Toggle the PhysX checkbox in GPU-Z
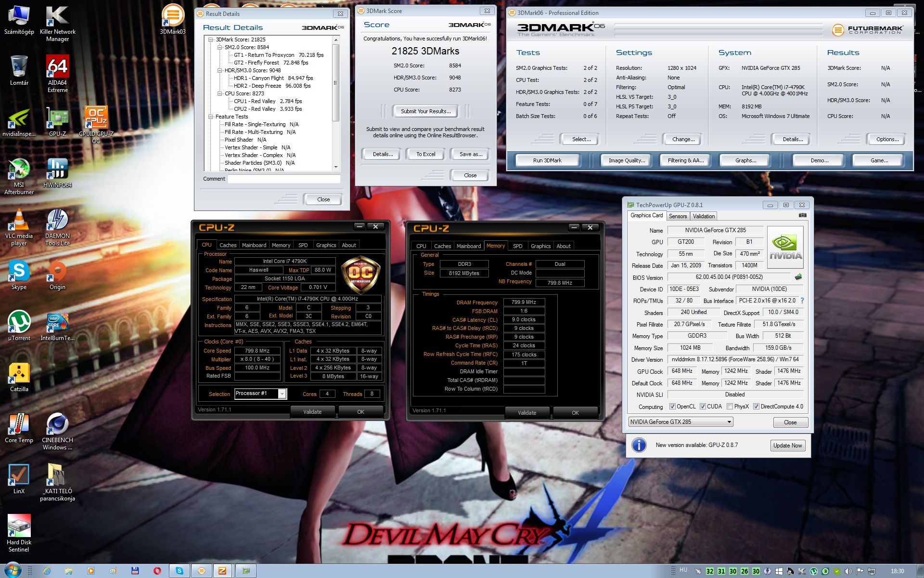 730,407
